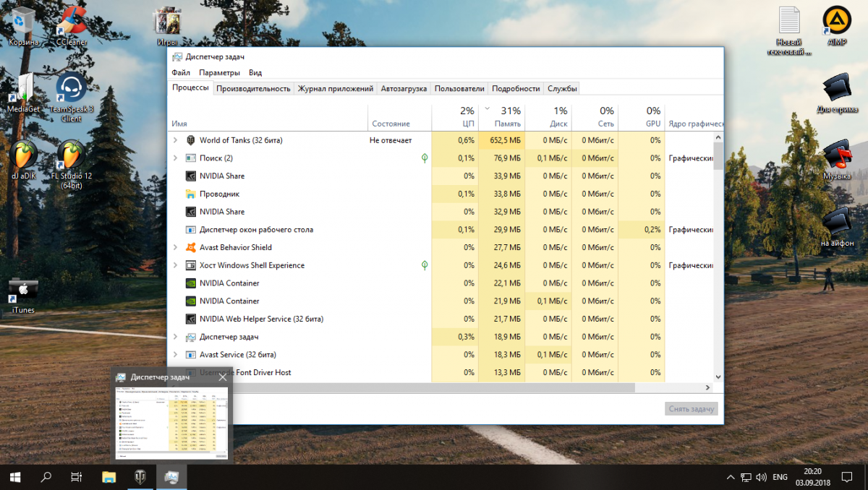The height and width of the screenshot is (490, 868).
Task: Open the на айфон desktop folder
Action: point(836,227)
